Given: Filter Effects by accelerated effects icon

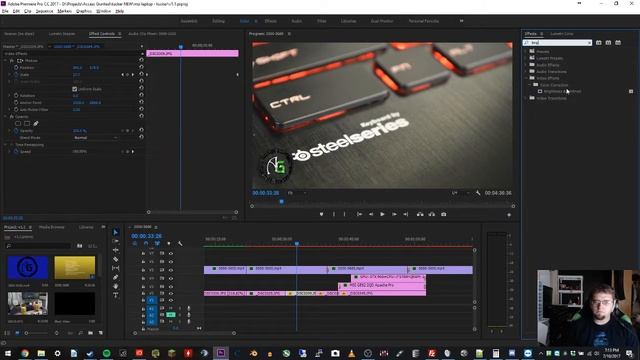Looking at the screenshot, I should (599, 42).
